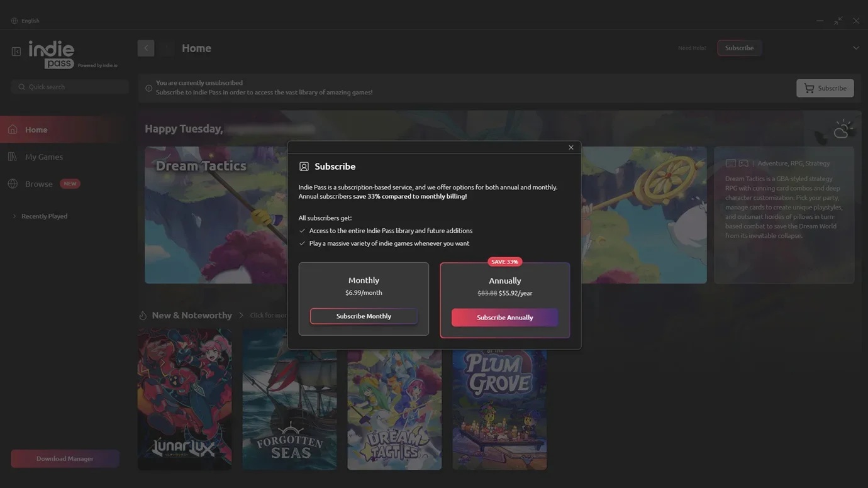868x488 pixels.
Task: Open the Browse section
Action: tap(39, 184)
